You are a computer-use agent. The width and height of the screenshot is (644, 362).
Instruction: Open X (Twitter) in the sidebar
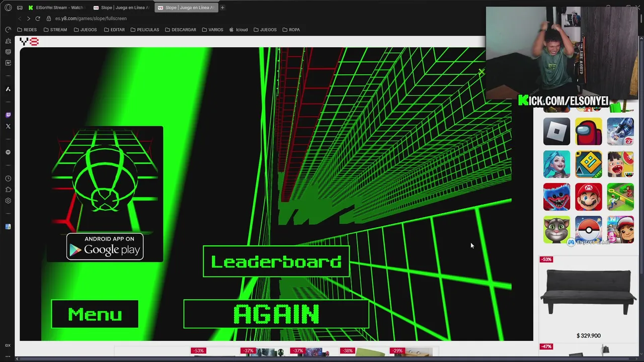pos(8,126)
